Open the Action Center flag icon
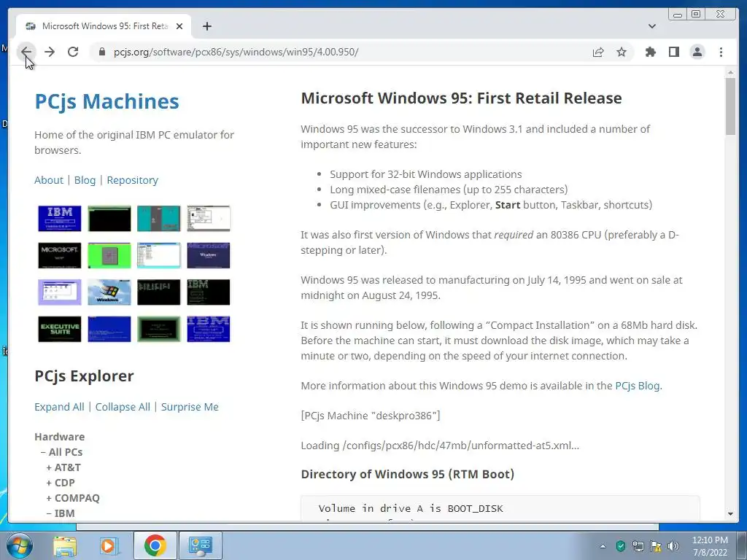747x560 pixels. (656, 546)
